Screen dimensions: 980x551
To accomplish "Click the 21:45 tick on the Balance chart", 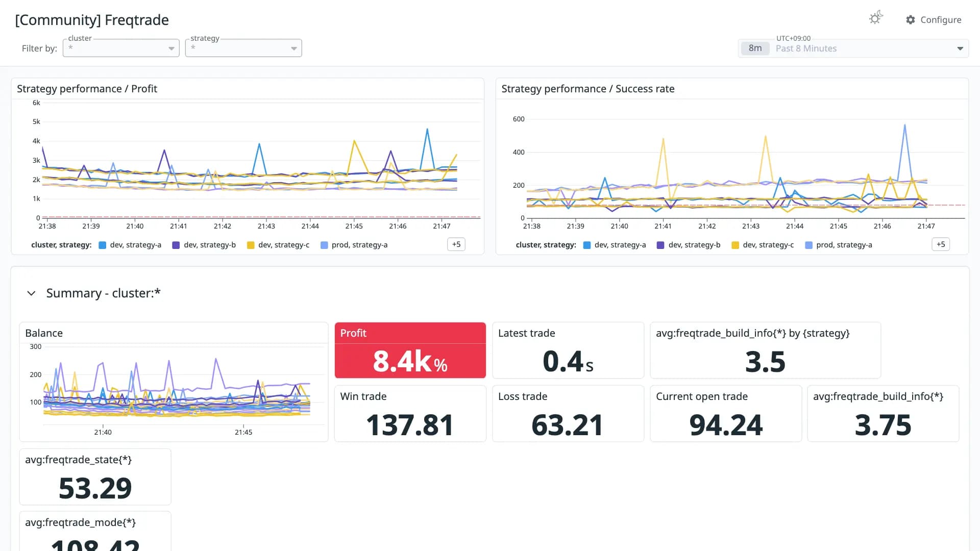I will coord(243,432).
